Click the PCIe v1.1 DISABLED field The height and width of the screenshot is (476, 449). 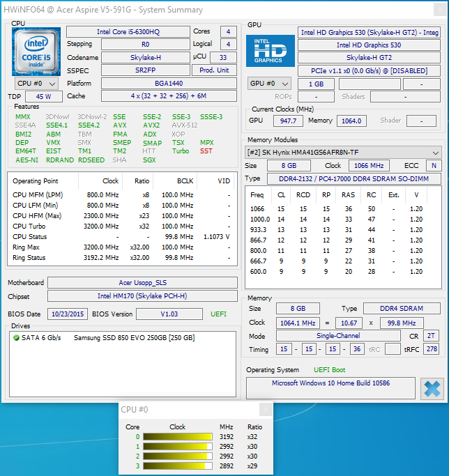point(369,70)
